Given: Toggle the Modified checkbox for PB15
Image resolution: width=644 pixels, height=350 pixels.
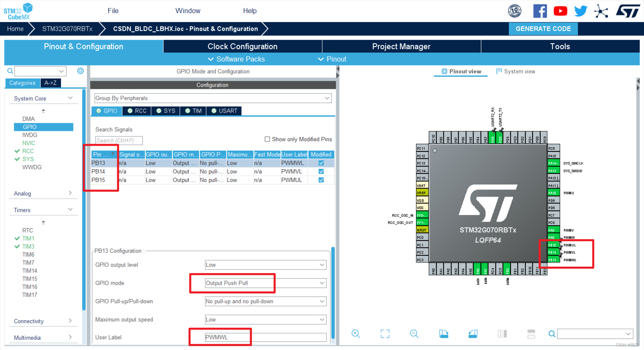Looking at the screenshot, I should tap(321, 180).
